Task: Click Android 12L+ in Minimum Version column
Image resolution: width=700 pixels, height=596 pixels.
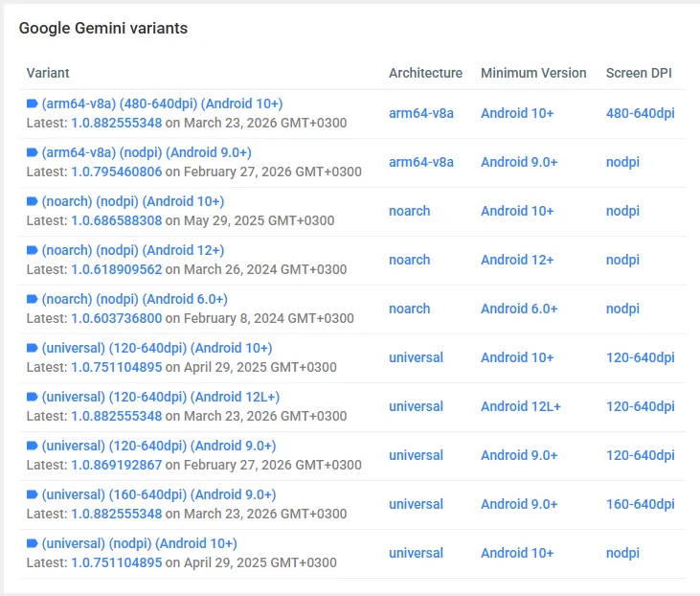Action: pyautogui.click(x=521, y=406)
